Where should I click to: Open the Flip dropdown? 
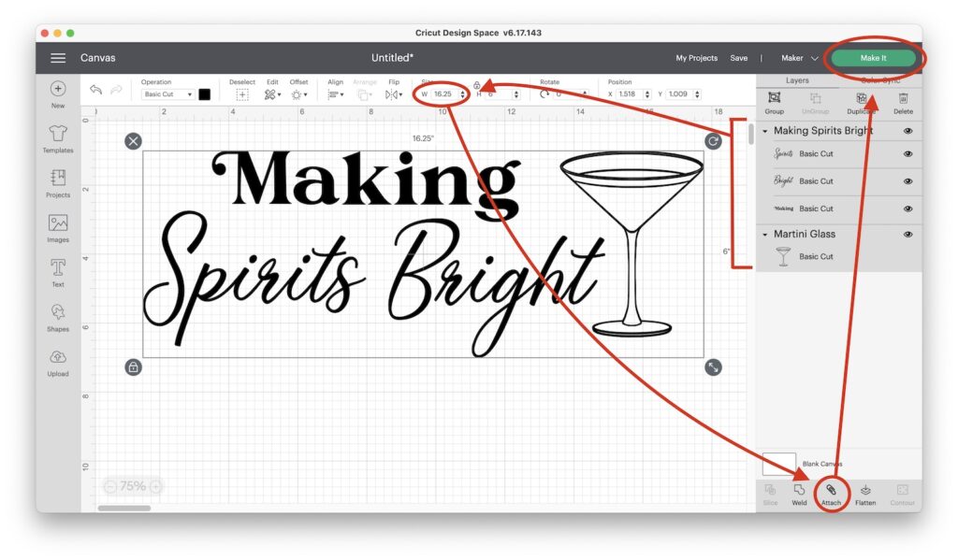coord(394,94)
